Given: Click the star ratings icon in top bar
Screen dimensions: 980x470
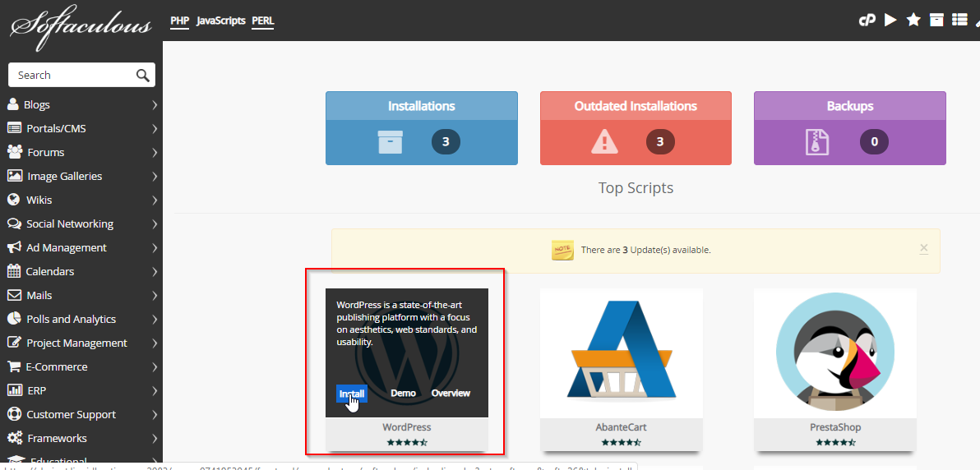Looking at the screenshot, I should [x=913, y=20].
